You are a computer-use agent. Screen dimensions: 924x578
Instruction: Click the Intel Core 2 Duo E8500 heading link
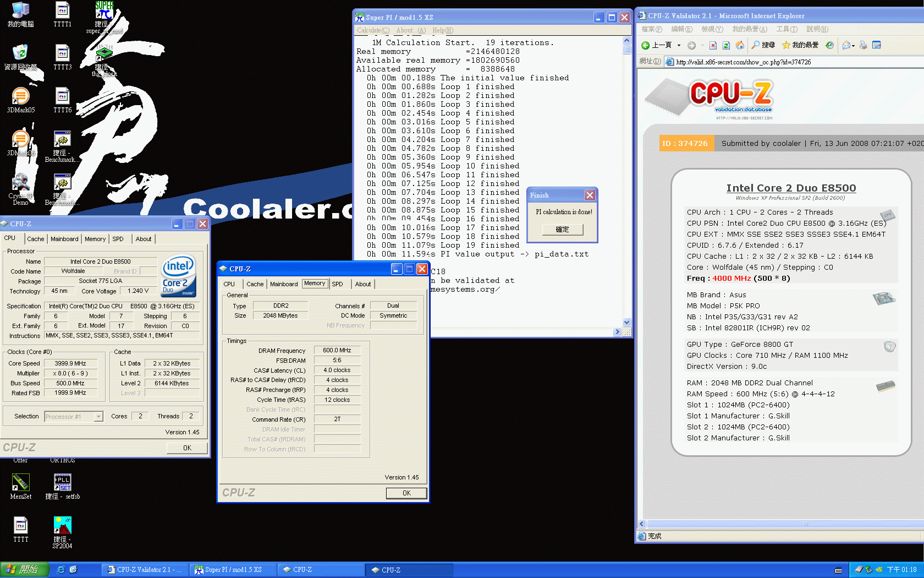pos(791,188)
